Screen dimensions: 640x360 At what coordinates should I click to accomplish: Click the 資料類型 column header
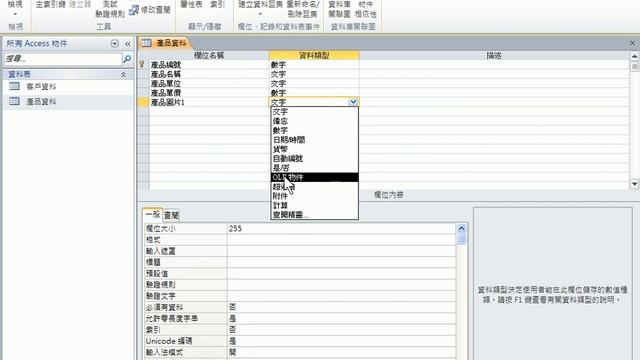tap(314, 56)
